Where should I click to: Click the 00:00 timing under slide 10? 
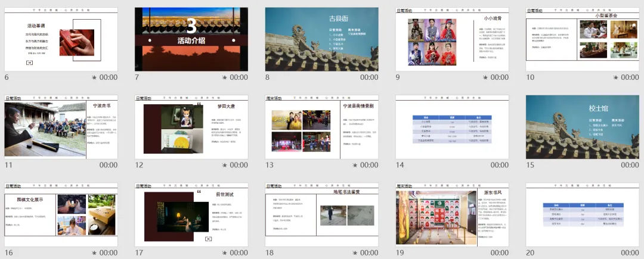630,77
